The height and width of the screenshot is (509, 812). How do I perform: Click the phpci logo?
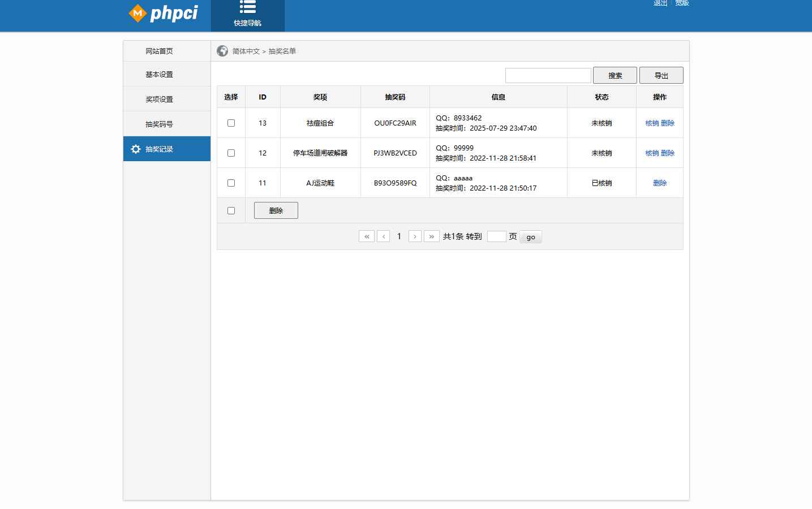(x=164, y=14)
